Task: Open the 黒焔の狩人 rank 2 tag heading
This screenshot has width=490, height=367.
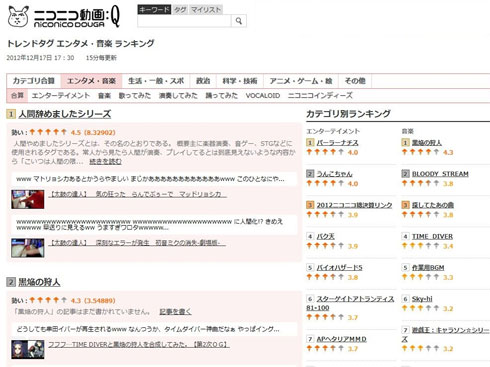Action: coord(39,282)
